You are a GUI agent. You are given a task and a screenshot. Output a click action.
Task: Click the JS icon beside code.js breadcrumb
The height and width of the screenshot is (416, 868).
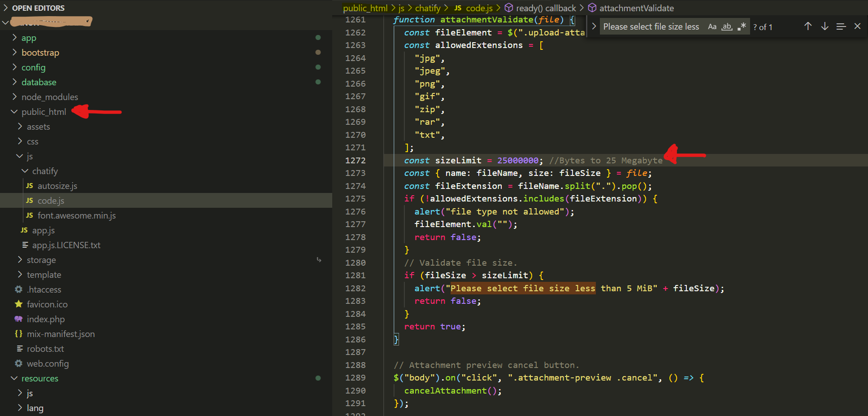[x=458, y=8]
